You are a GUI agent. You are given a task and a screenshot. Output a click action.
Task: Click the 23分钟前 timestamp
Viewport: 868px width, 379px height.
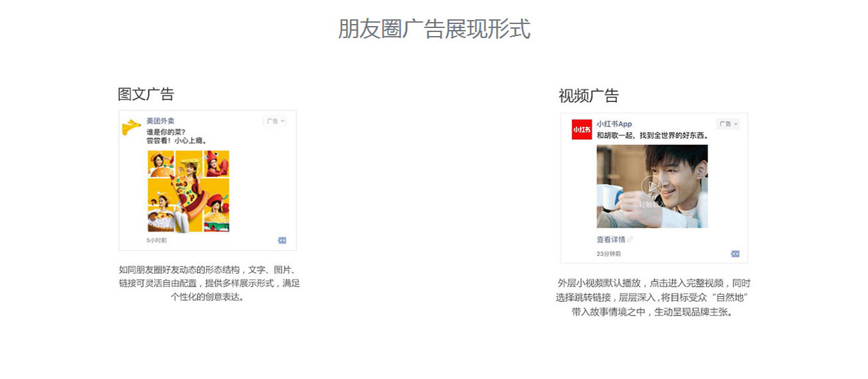pyautogui.click(x=609, y=254)
